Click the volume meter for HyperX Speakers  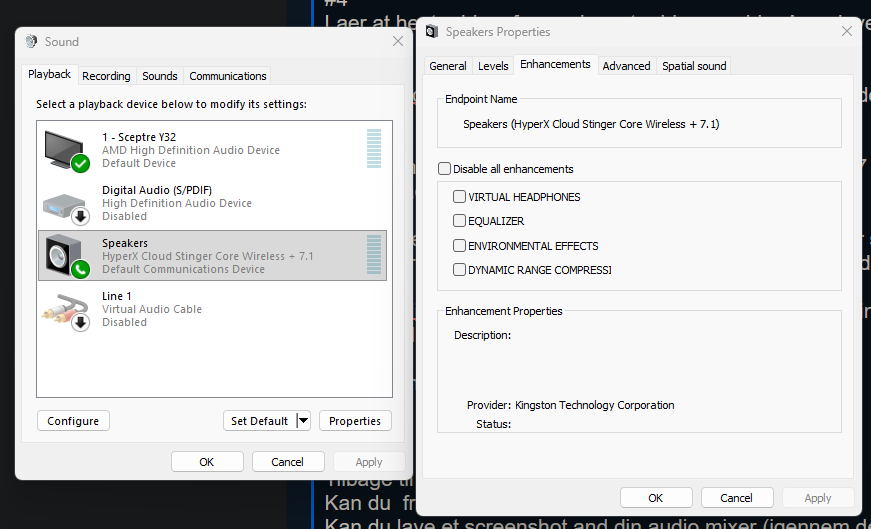(374, 254)
